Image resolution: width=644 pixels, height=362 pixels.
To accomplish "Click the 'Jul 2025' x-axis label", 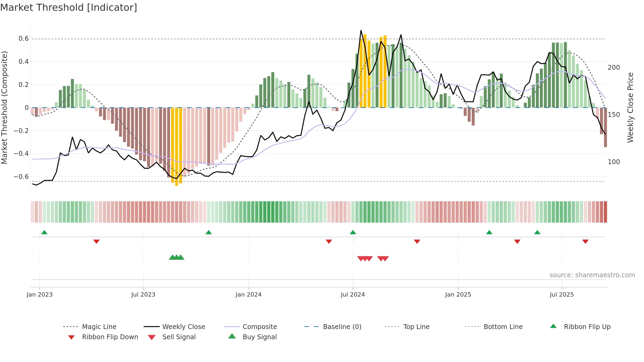I will click(x=562, y=295).
